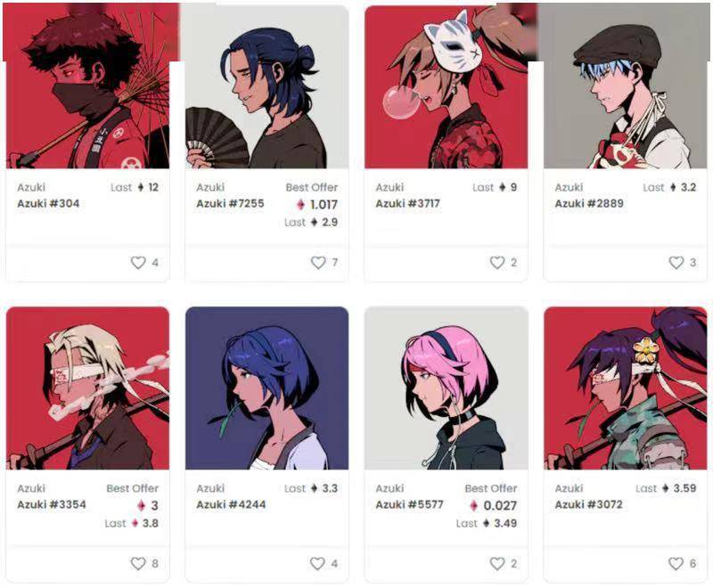Open the Azuki #304 artwork thumbnail
This screenshot has width=713, height=588.
click(x=87, y=86)
